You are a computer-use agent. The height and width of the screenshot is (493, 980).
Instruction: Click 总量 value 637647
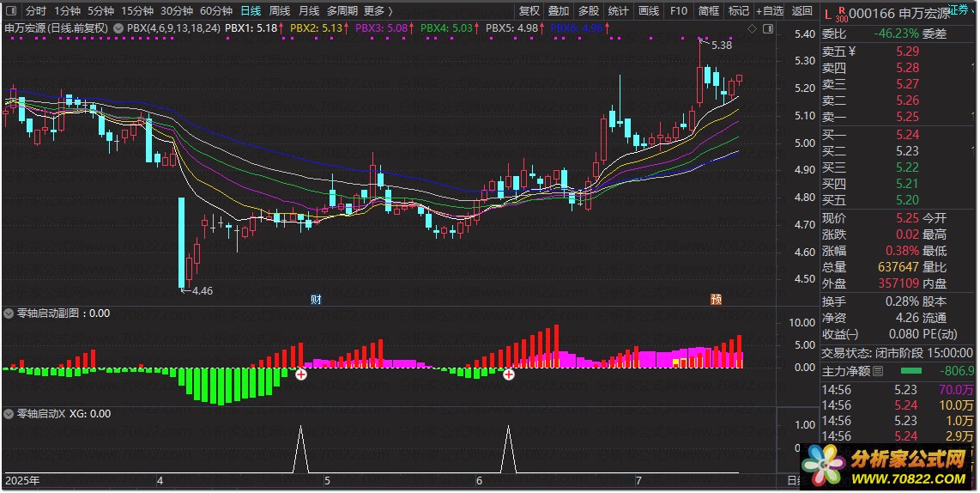[898, 267]
